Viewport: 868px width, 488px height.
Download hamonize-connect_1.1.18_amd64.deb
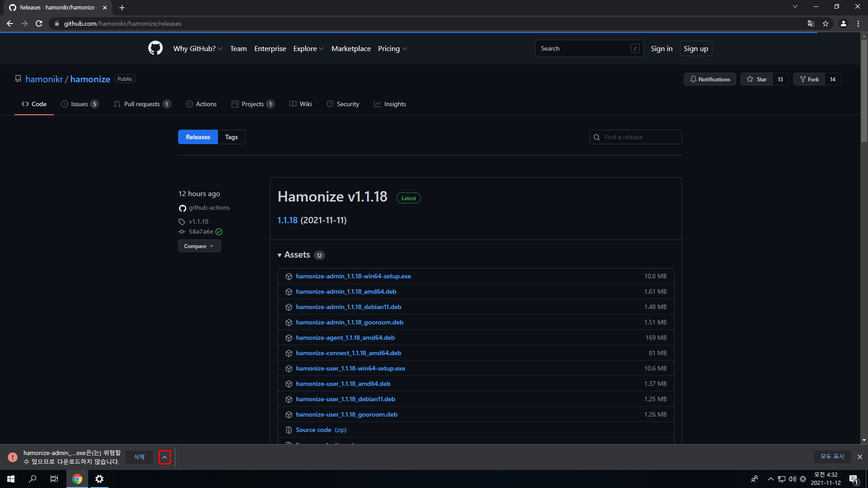[349, 353]
